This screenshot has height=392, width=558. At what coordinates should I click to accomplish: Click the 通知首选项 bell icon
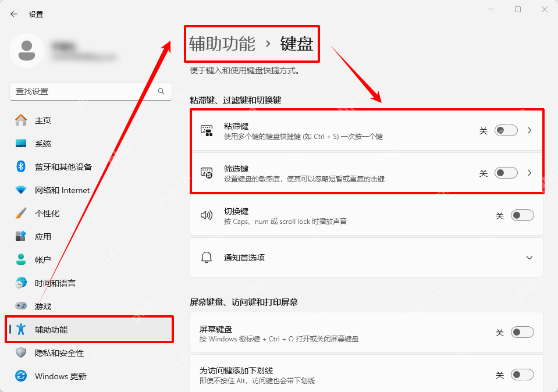pyautogui.click(x=207, y=258)
